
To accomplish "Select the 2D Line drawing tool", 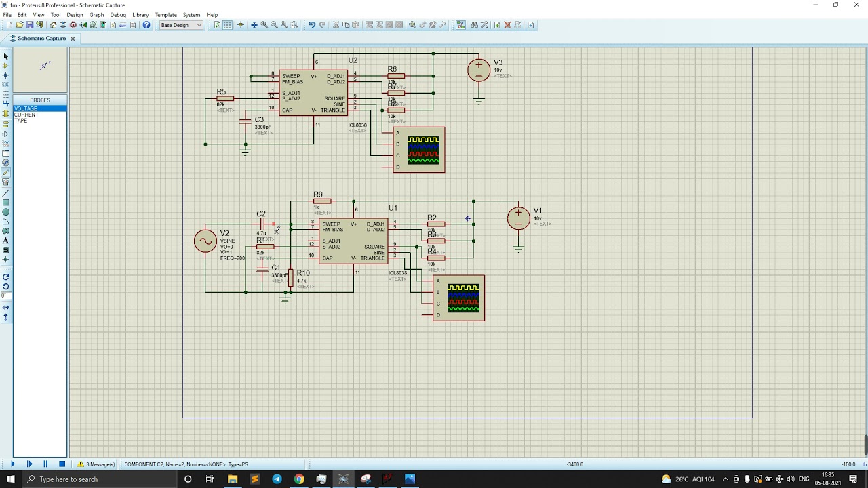I will pyautogui.click(x=6, y=193).
